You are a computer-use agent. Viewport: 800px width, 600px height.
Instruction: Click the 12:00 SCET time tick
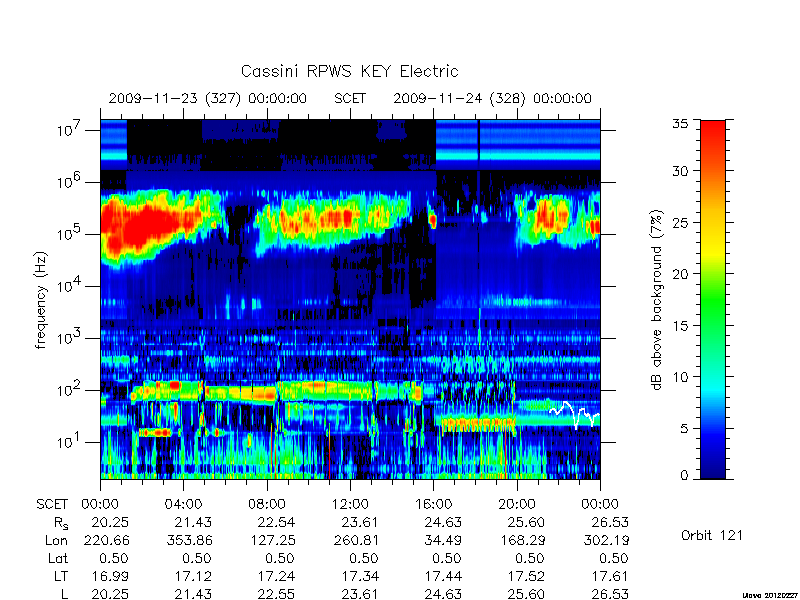pyautogui.click(x=350, y=504)
